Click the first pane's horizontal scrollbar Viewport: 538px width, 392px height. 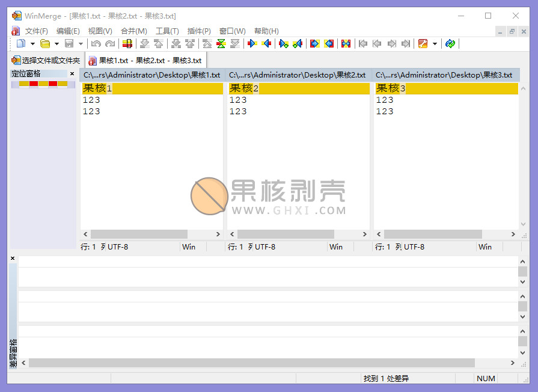(x=138, y=234)
